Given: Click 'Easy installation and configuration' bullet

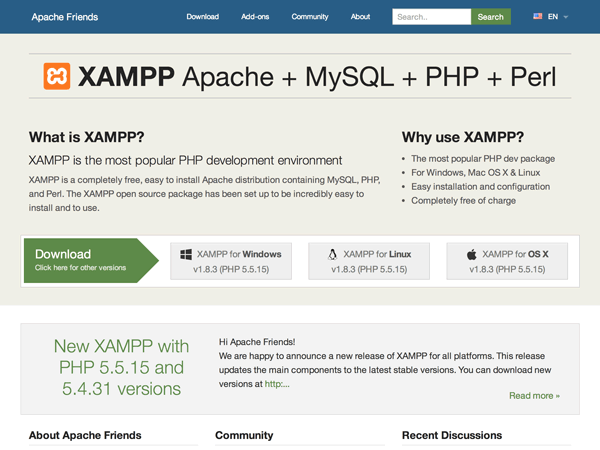Looking at the screenshot, I should point(481,187).
